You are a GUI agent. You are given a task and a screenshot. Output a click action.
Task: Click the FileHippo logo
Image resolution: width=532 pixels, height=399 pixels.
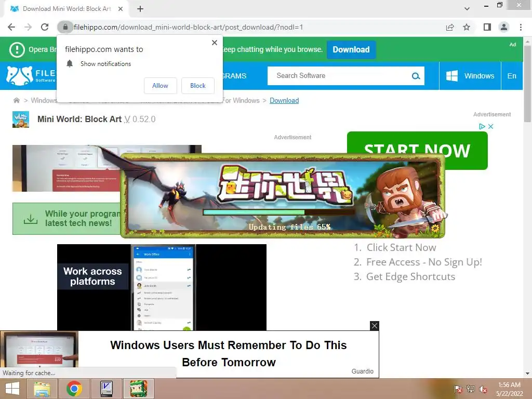point(31,76)
